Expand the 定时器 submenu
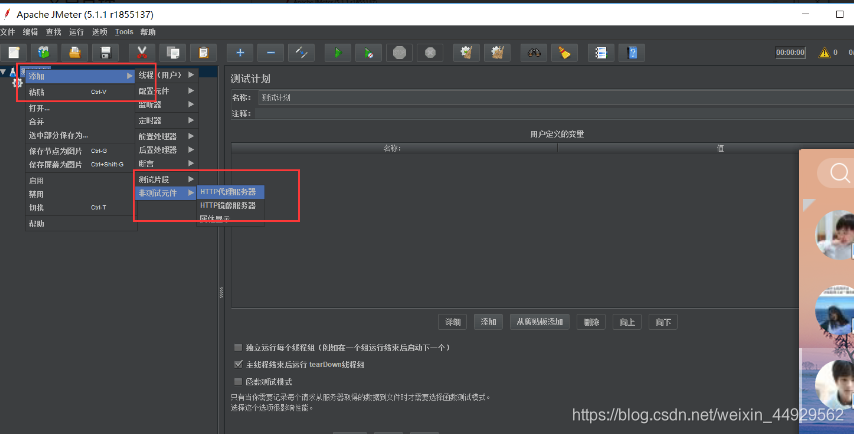This screenshot has height=434, width=854. [166, 120]
